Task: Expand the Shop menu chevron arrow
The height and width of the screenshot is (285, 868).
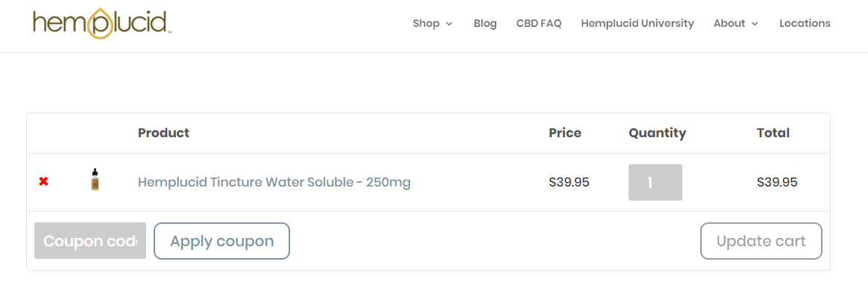Action: (449, 24)
